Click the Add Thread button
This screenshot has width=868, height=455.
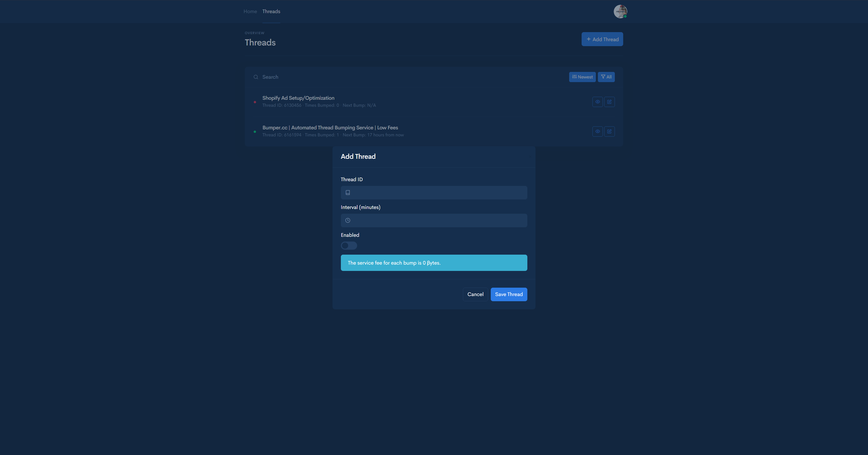602,39
